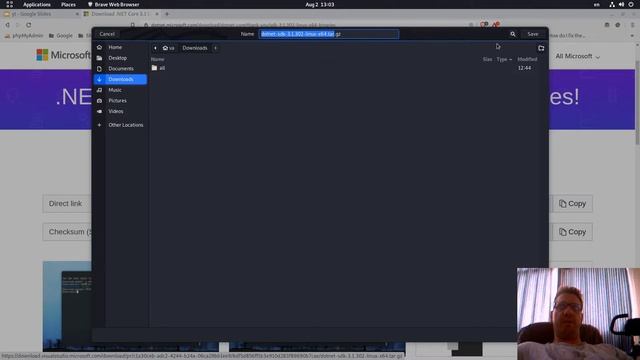Create a new folder in the dialog
The image size is (640, 360).
pyautogui.click(x=541, y=48)
